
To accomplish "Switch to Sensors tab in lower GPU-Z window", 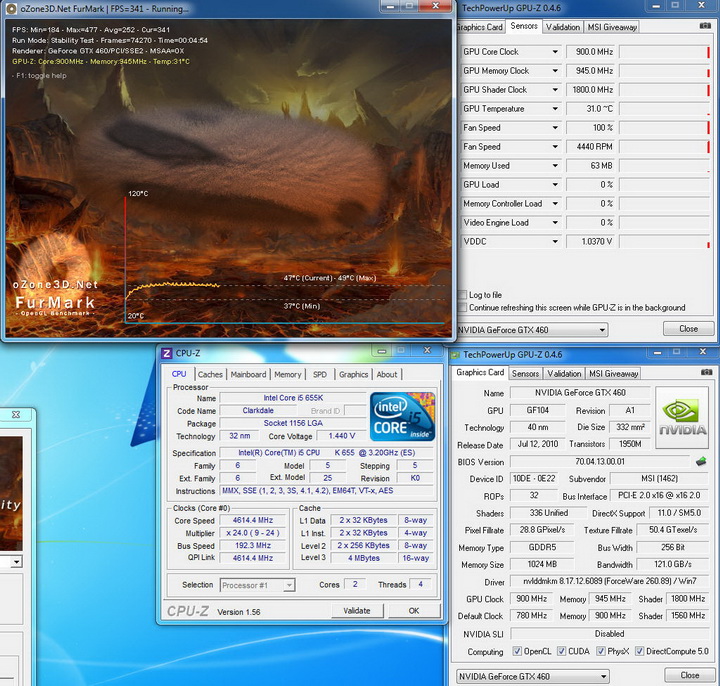I will 525,373.
